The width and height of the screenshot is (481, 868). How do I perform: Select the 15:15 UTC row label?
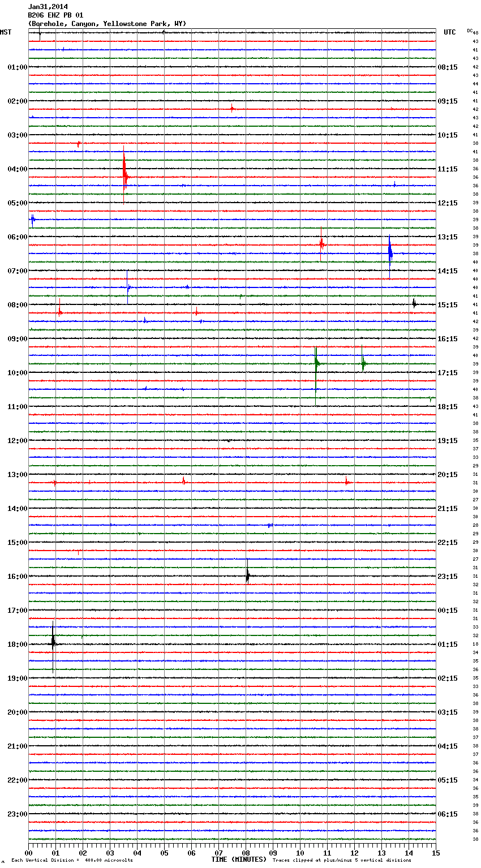click(448, 305)
